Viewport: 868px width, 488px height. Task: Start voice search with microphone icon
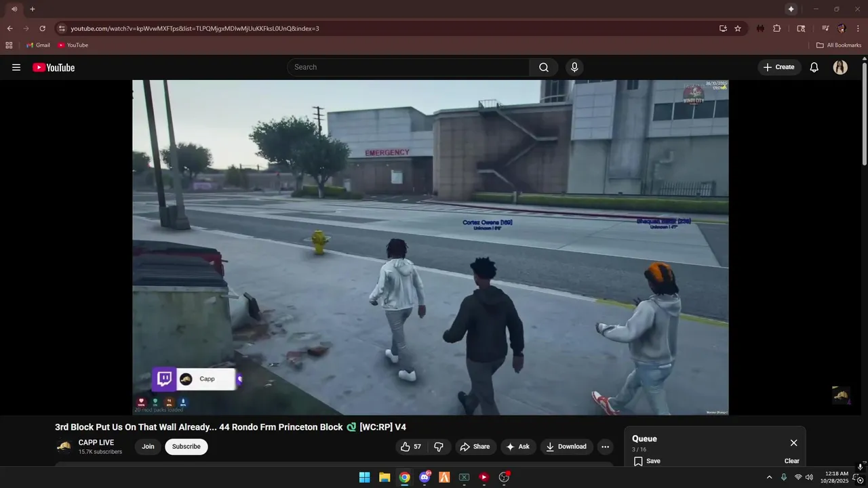tap(574, 67)
